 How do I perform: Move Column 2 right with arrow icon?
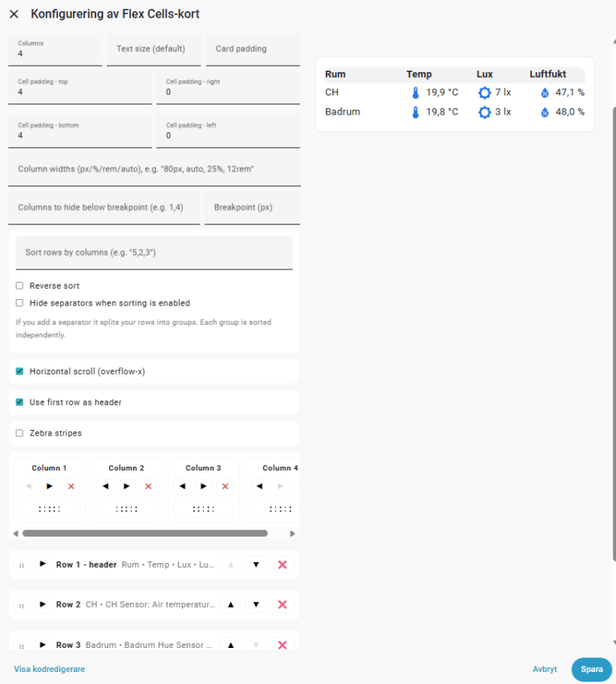tap(127, 487)
